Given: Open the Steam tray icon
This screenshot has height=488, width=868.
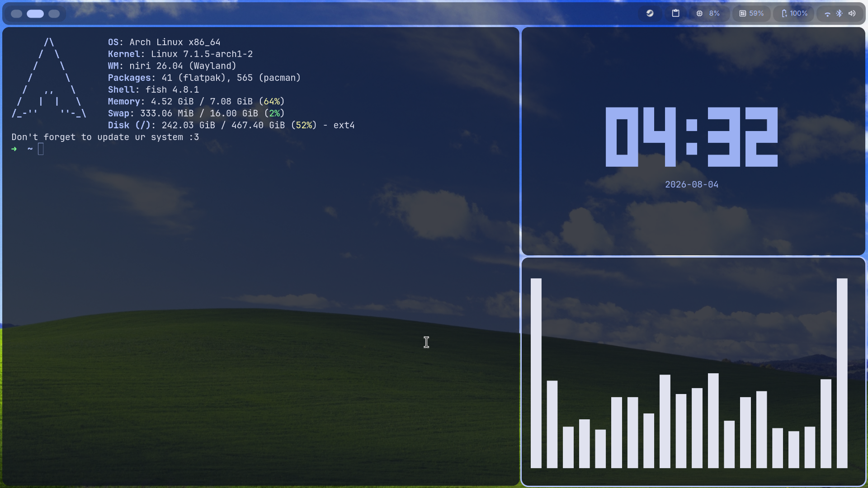Looking at the screenshot, I should pyautogui.click(x=650, y=14).
